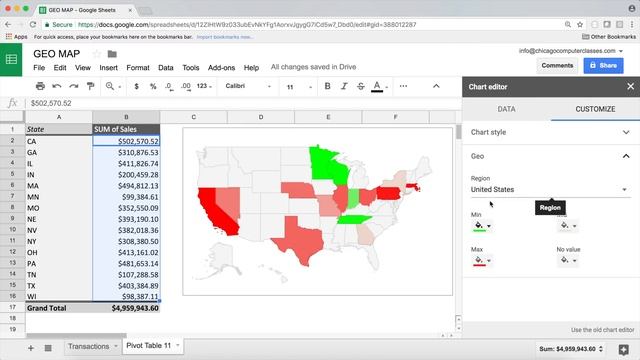Show more toolbar options ellipsis
This screenshot has height=360, width=640.
pos(403,86)
